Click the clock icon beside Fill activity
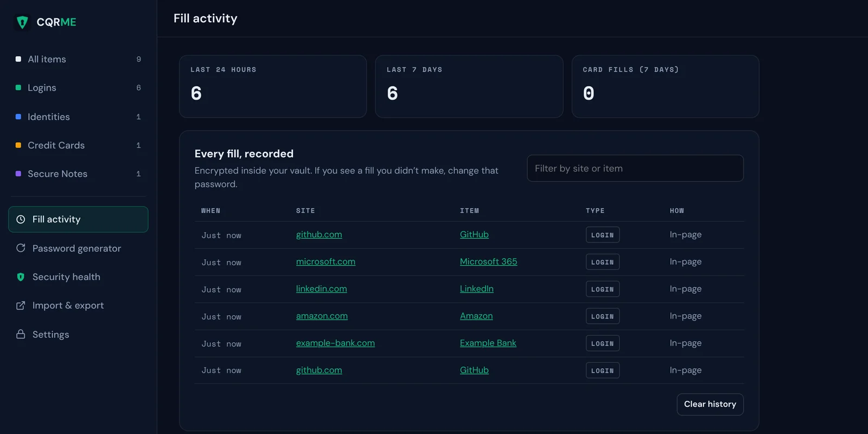 coord(21,219)
